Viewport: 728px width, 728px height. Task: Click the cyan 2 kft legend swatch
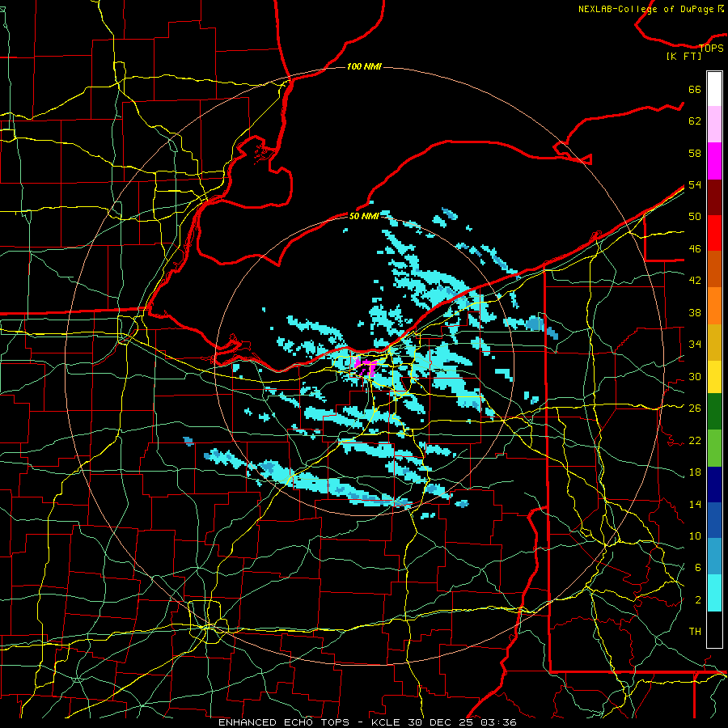coord(714,593)
